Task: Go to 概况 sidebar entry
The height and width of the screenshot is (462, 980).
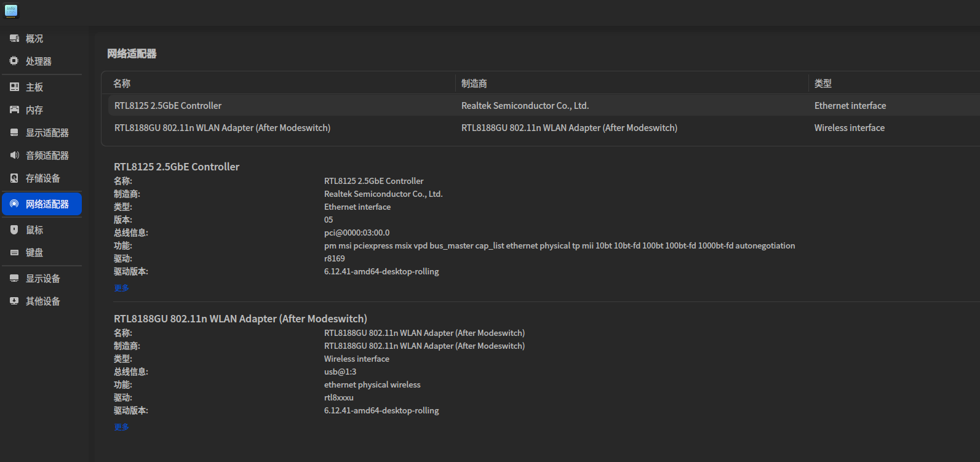Action: tap(42, 38)
